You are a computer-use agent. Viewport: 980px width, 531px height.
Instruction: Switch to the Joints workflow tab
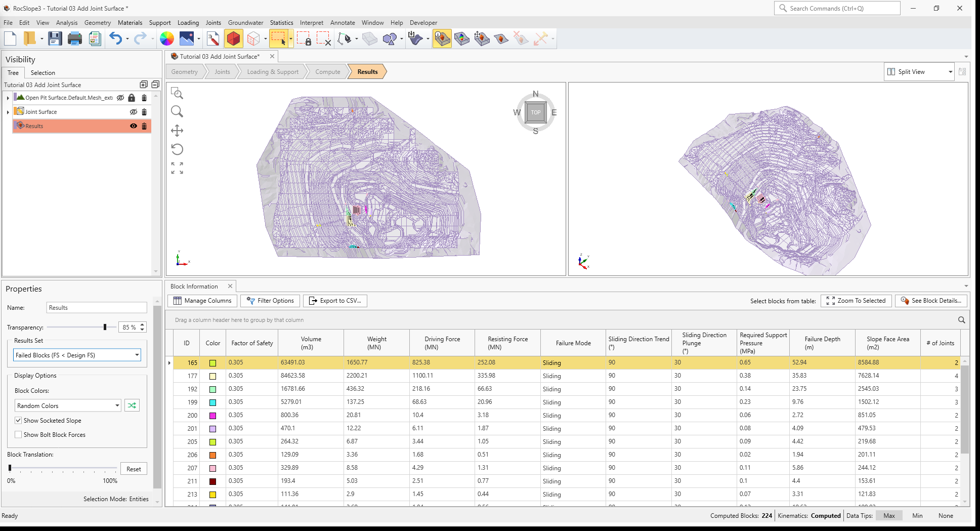click(222, 72)
